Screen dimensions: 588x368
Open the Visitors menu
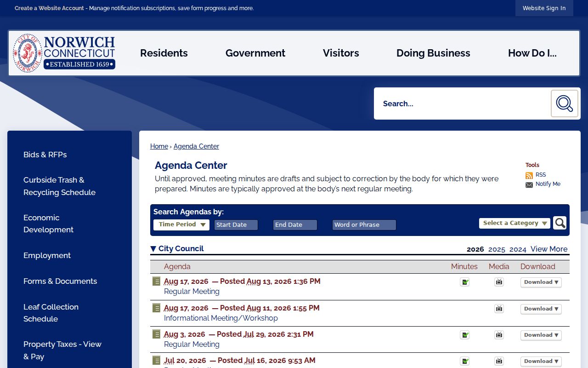(x=341, y=53)
